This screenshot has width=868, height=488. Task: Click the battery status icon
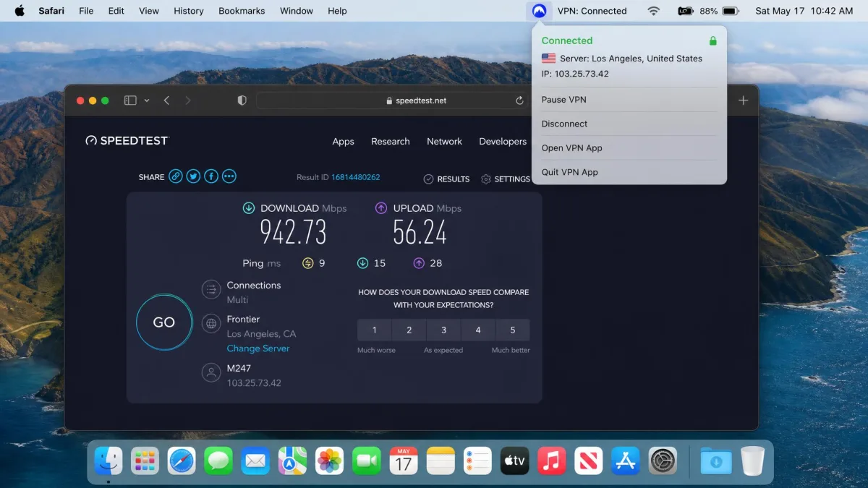[x=730, y=11]
